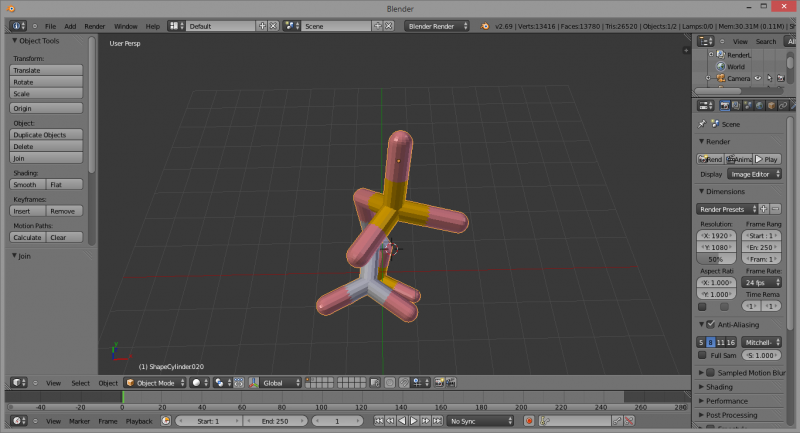The image size is (800, 433).
Task: Toggle the Anti-Aliasing checkbox
Action: click(710, 325)
